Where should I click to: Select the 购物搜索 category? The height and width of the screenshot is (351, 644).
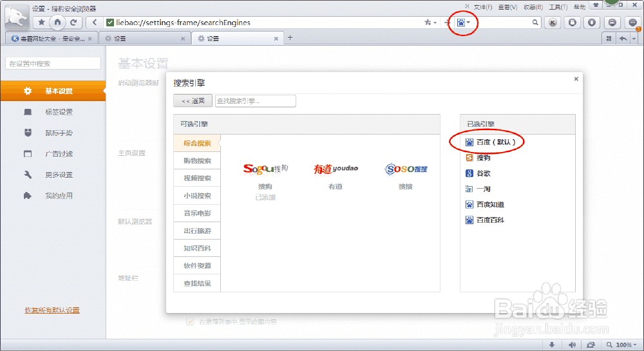pyautogui.click(x=197, y=160)
